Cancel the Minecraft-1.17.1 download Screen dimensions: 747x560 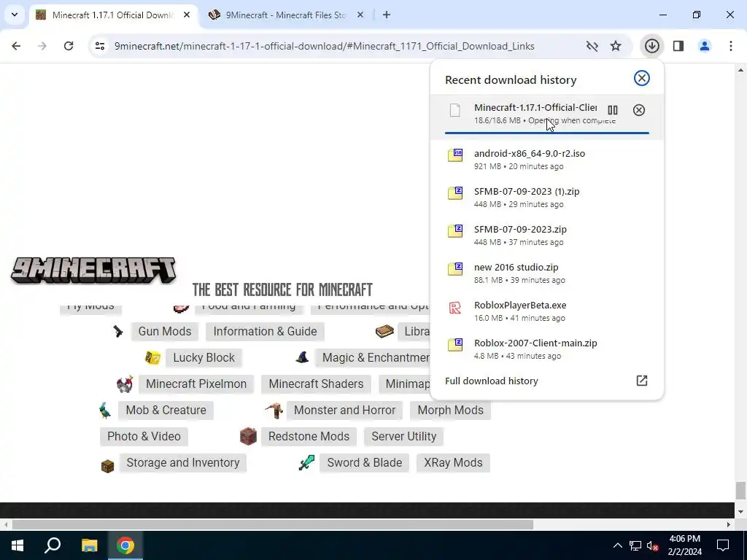click(x=639, y=110)
